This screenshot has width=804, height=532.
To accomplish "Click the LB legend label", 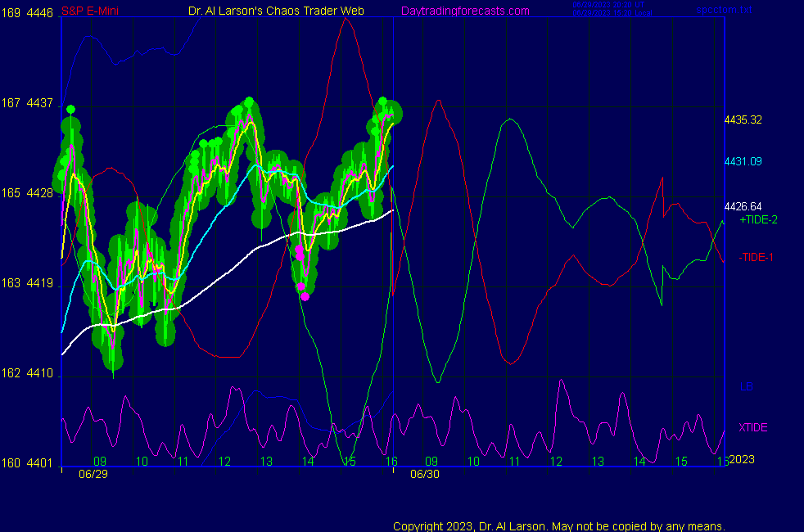I will pyautogui.click(x=746, y=386).
